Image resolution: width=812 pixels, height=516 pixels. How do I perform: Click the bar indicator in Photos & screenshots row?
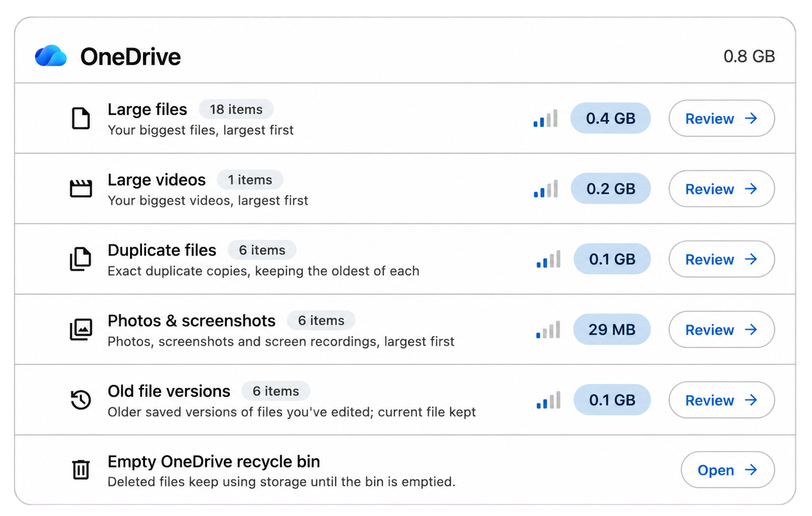[x=548, y=329]
